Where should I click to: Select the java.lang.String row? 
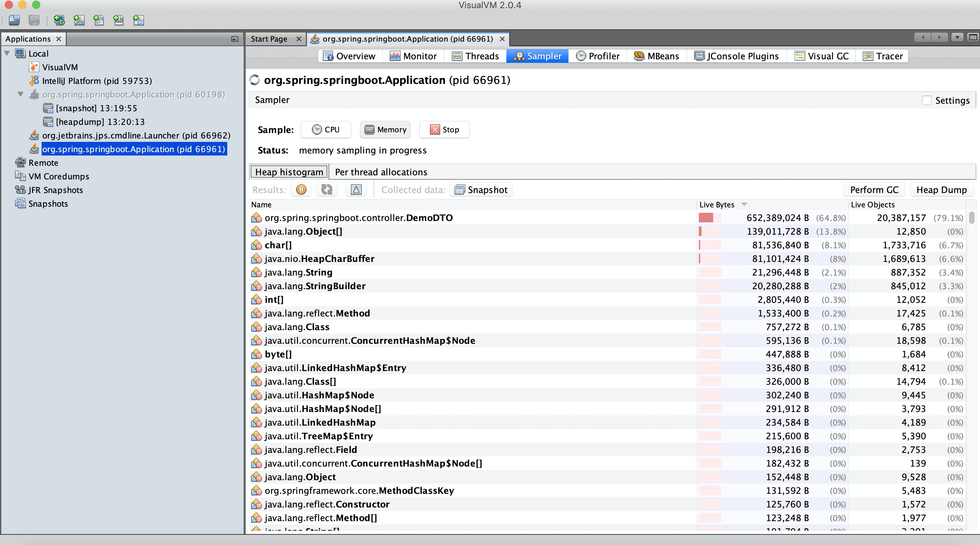(608, 272)
